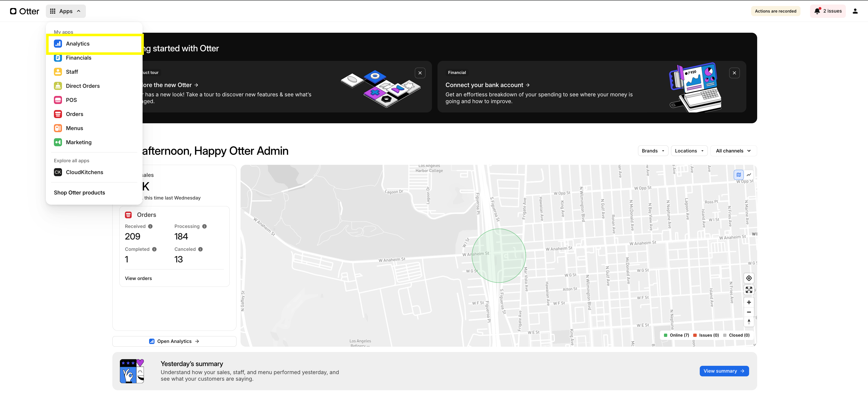Viewport: 868px width, 396px height.
Task: Click Online (7) legend item
Action: [676, 335]
